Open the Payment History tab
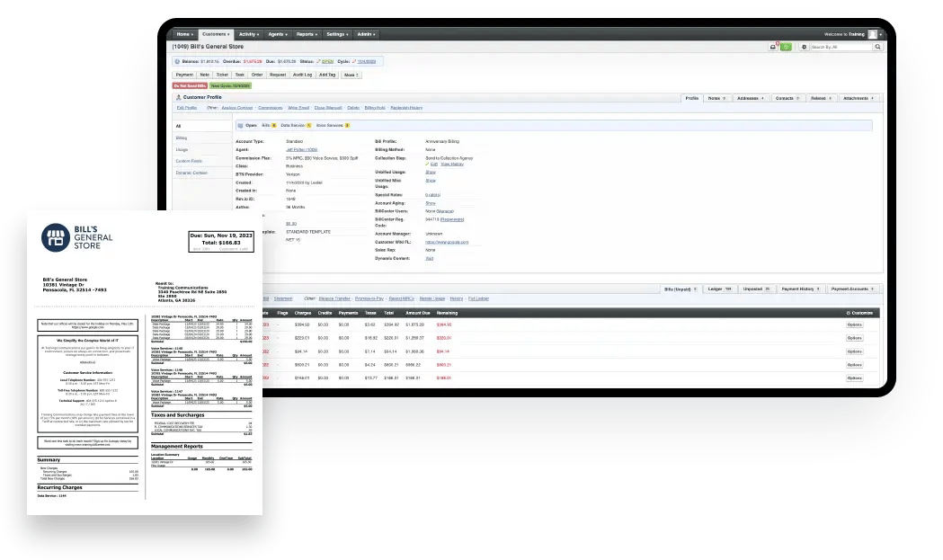The width and height of the screenshot is (943, 560). [800, 289]
